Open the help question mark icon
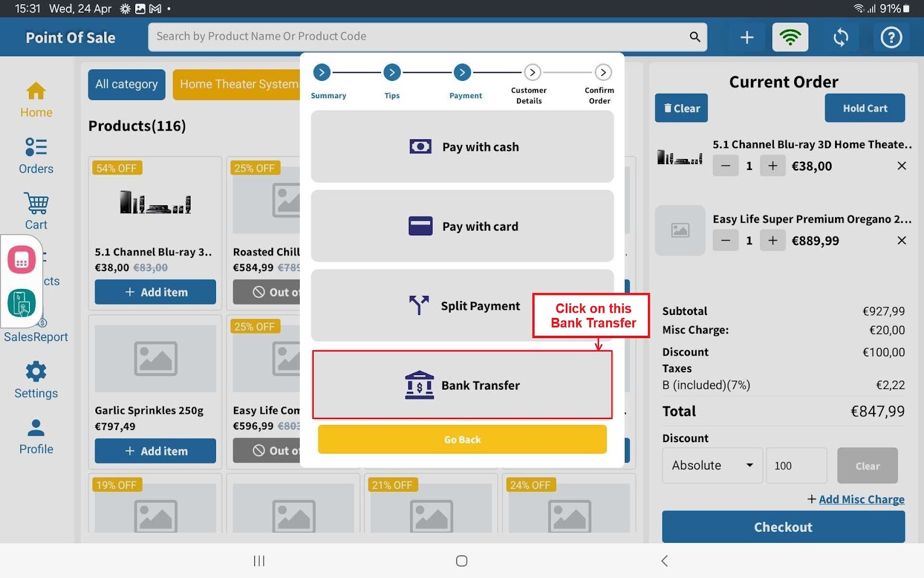This screenshot has height=578, width=924. pos(891,38)
